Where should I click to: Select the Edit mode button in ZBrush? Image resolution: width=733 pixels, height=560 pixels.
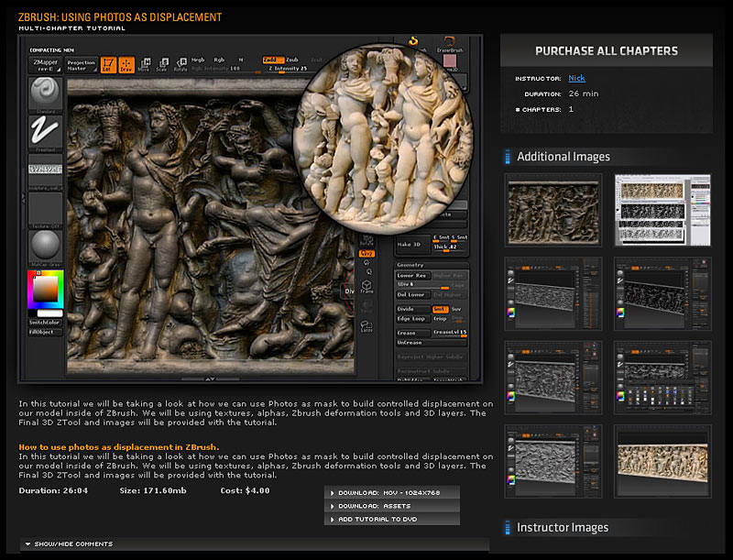pyautogui.click(x=108, y=64)
